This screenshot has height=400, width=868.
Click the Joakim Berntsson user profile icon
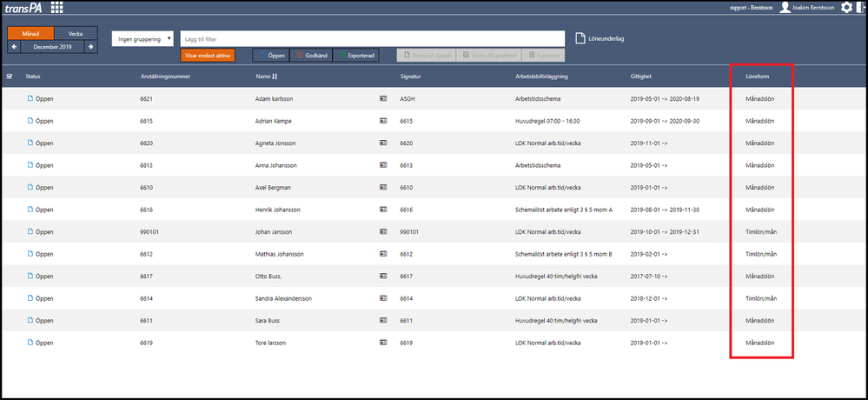click(x=785, y=7)
